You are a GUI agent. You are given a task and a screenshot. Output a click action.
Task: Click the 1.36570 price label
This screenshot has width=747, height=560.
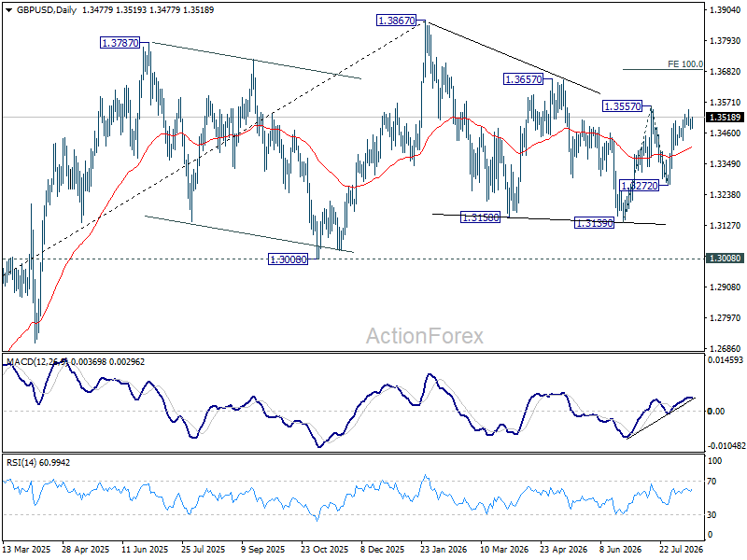click(x=523, y=79)
